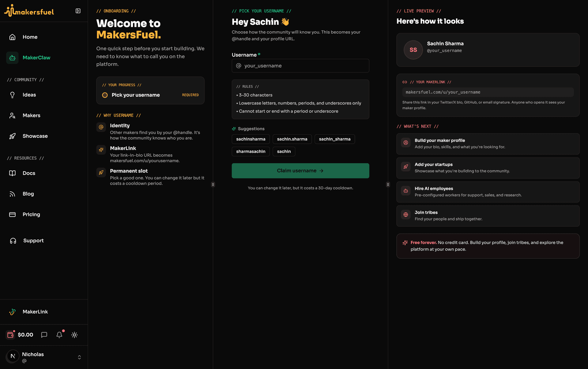Click the Pricing card icon

point(12,214)
